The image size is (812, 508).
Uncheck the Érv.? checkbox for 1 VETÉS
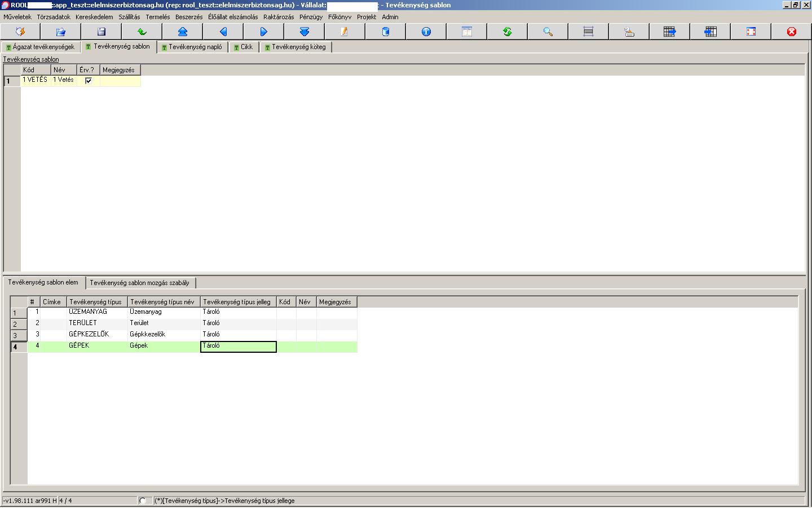coord(89,81)
